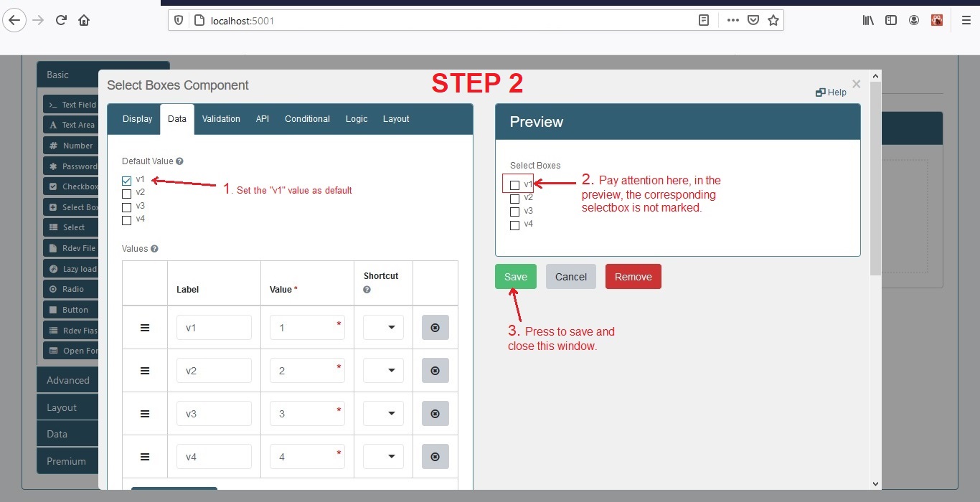Edit the Value field containing 2
980x502 pixels.
307,371
